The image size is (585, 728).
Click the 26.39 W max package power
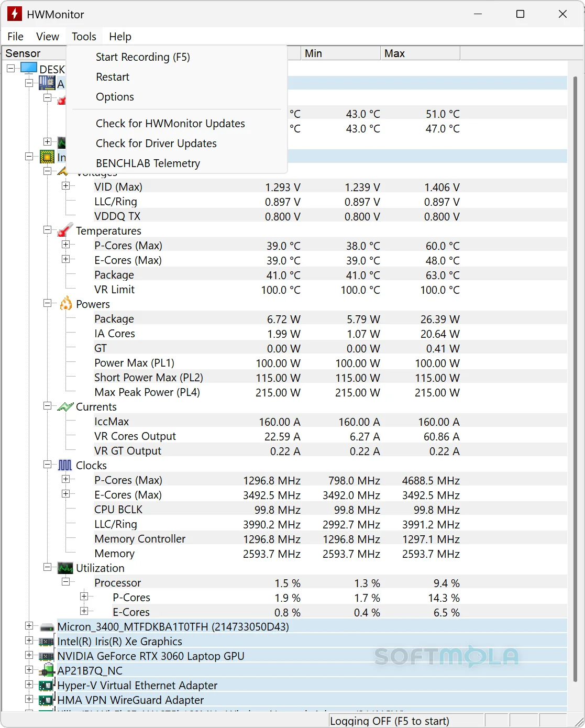pyautogui.click(x=440, y=319)
